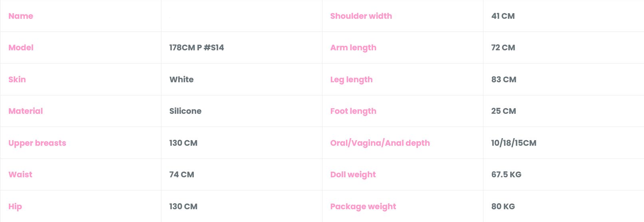Image resolution: width=644 pixels, height=222 pixels.
Task: Click the White skin value
Action: [x=181, y=79]
